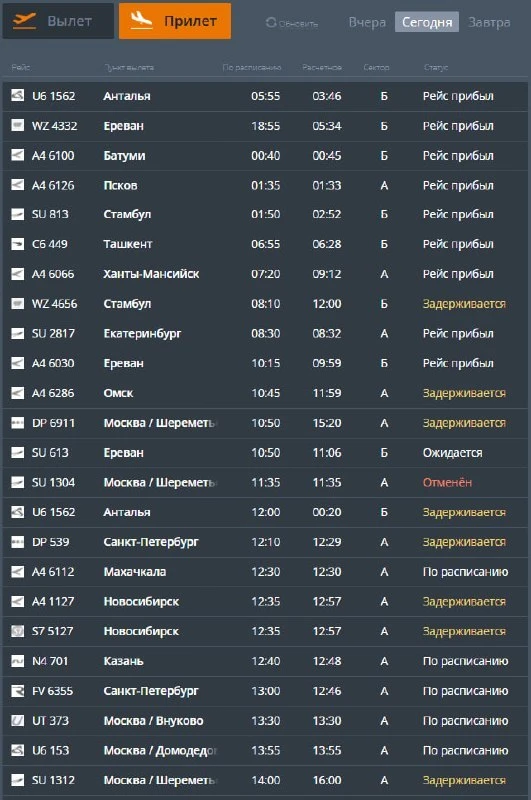Show yesterday's flights via Вчера
This screenshot has height=800, width=531.
point(367,22)
